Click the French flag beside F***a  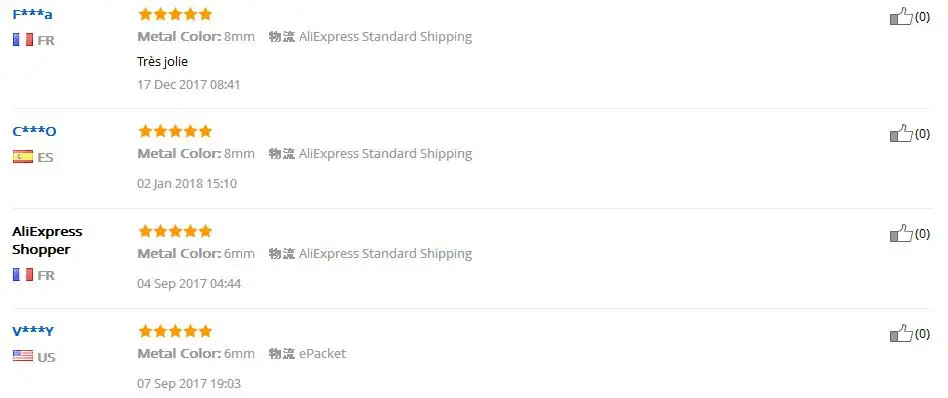[23, 40]
